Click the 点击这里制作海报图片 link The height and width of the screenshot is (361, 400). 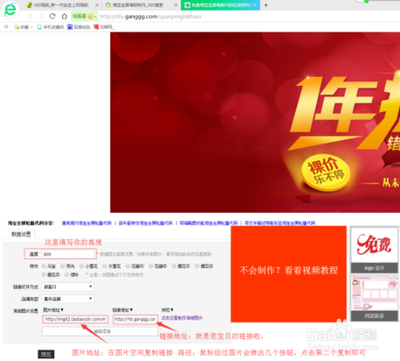[x=182, y=318]
